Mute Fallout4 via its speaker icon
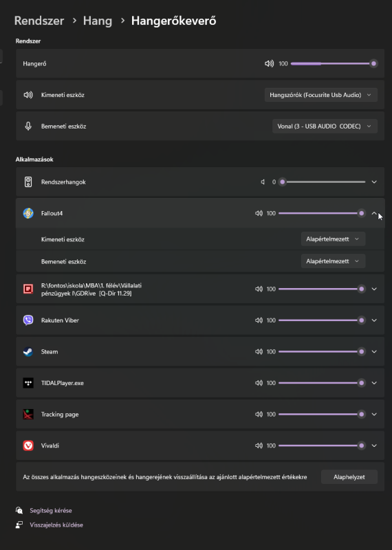 click(x=259, y=213)
